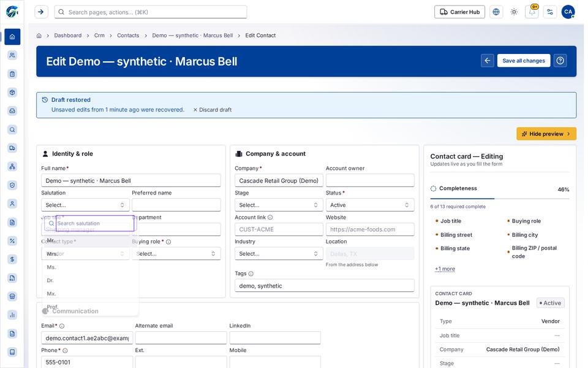This screenshot has width=588, height=368.
Task: Open the inbox tray sidebar icon
Action: [12, 111]
